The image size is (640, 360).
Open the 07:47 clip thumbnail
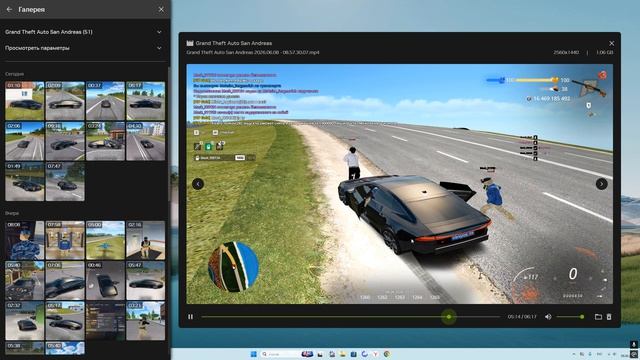tap(65, 182)
